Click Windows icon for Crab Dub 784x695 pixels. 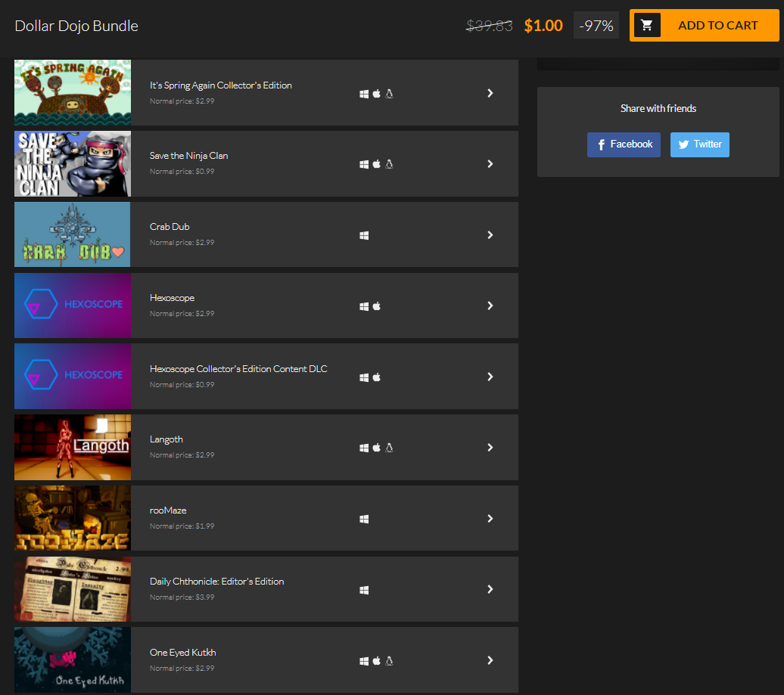(364, 235)
